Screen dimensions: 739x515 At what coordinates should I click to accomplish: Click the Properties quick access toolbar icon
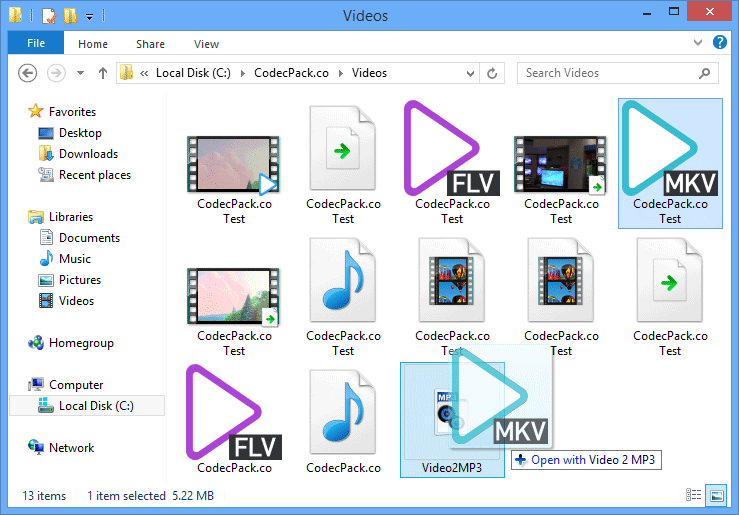[x=49, y=16]
